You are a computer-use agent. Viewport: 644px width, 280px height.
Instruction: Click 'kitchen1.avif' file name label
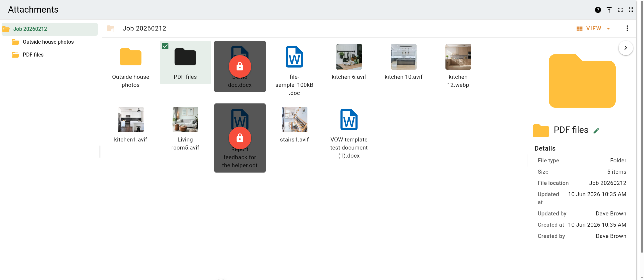click(131, 140)
